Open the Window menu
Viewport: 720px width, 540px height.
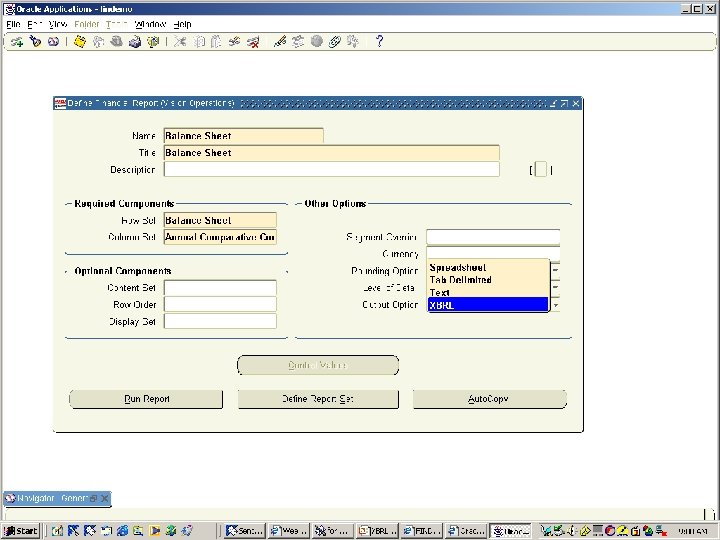150,24
